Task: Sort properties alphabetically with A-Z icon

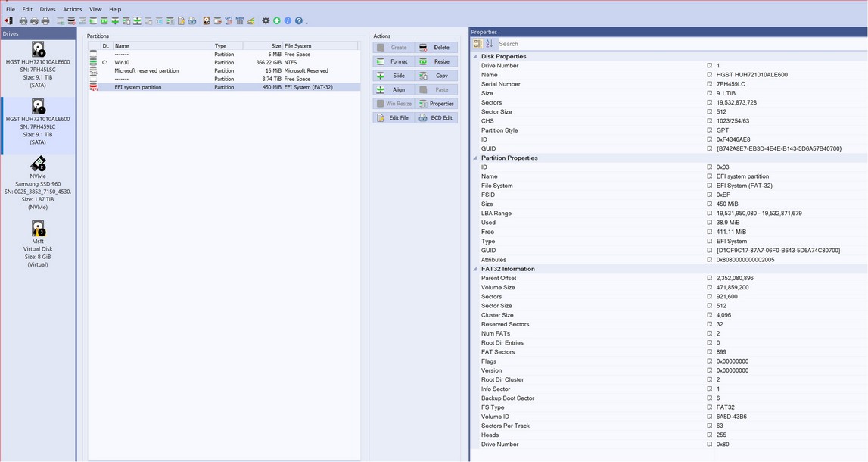Action: (x=490, y=44)
